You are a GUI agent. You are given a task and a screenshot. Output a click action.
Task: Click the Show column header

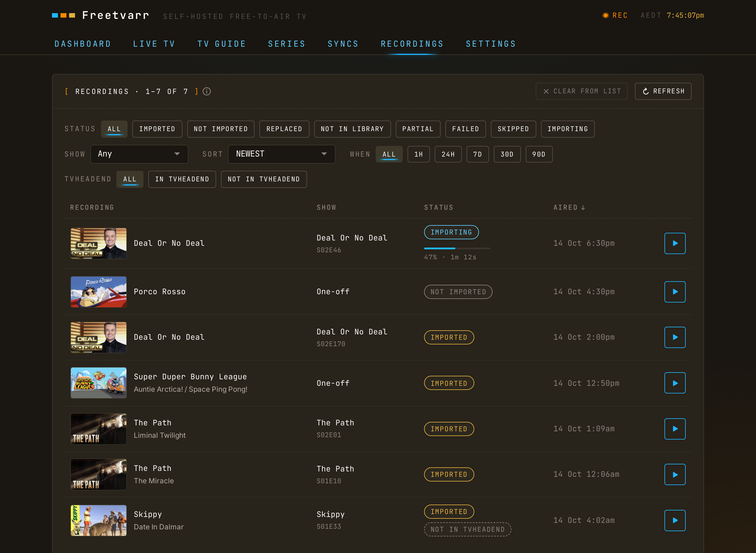click(x=326, y=208)
